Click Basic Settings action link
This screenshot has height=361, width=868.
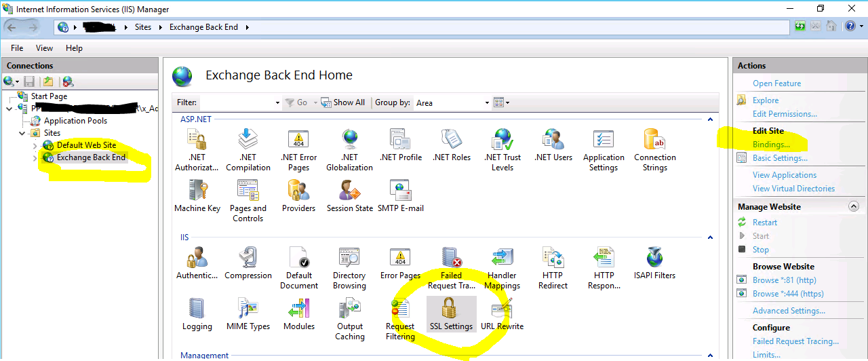click(780, 158)
